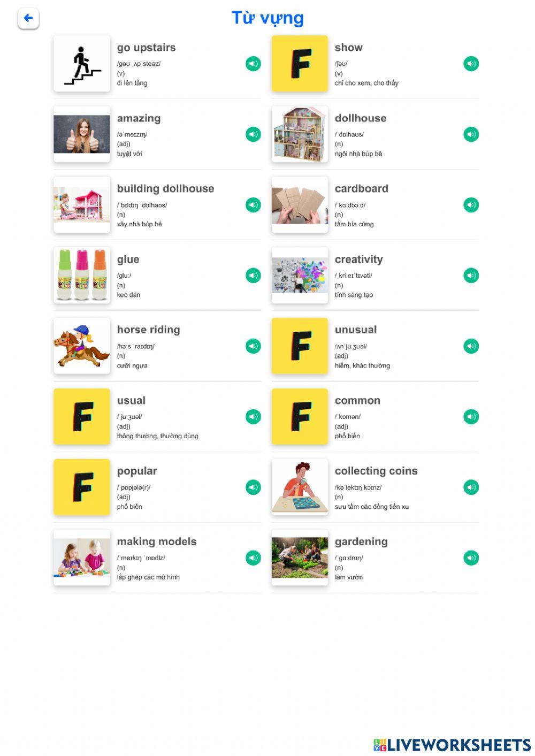535x756 pixels.
Task: Click the go upstairs stairs image
Action: [x=82, y=64]
